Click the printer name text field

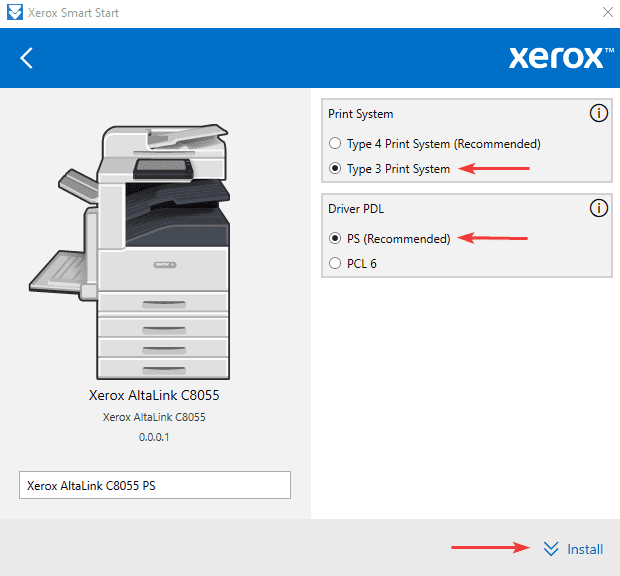(x=155, y=485)
